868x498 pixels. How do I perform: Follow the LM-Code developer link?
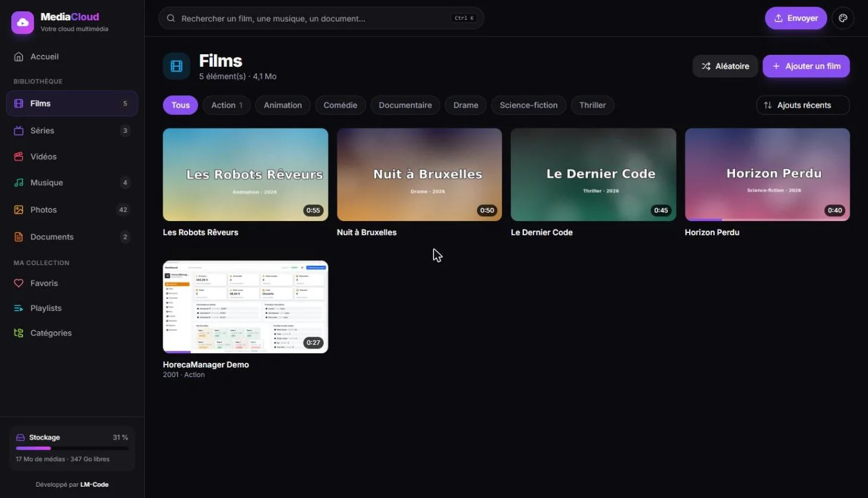tap(94, 484)
